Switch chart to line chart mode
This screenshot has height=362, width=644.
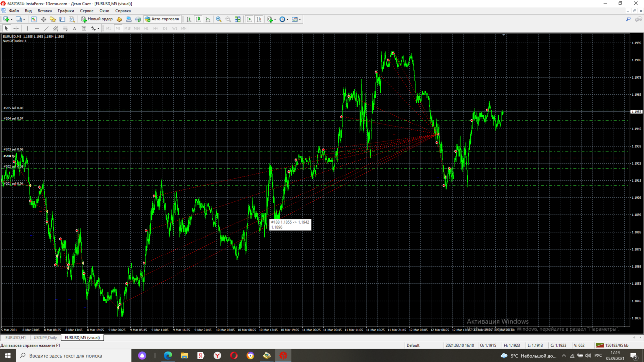208,19
